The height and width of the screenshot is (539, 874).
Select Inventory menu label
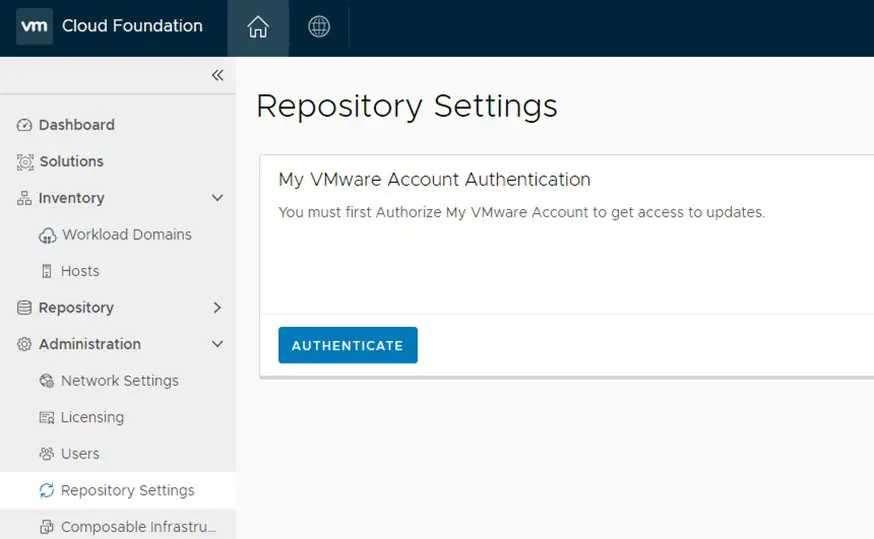click(71, 198)
